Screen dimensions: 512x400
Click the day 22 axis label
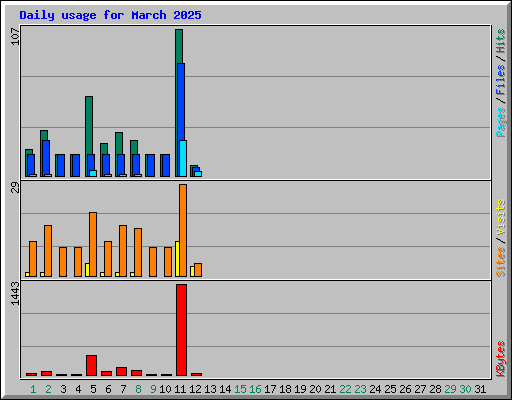click(345, 389)
